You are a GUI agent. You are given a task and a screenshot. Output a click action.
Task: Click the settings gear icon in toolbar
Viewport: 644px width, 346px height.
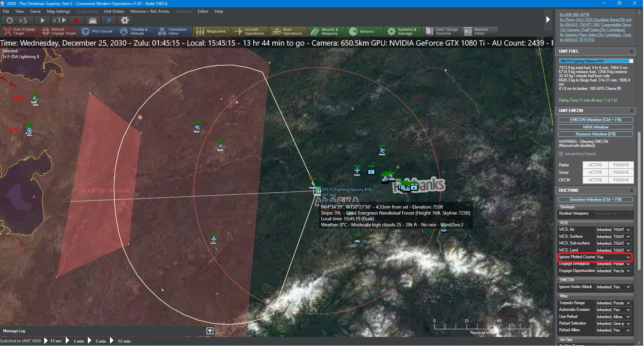125,20
